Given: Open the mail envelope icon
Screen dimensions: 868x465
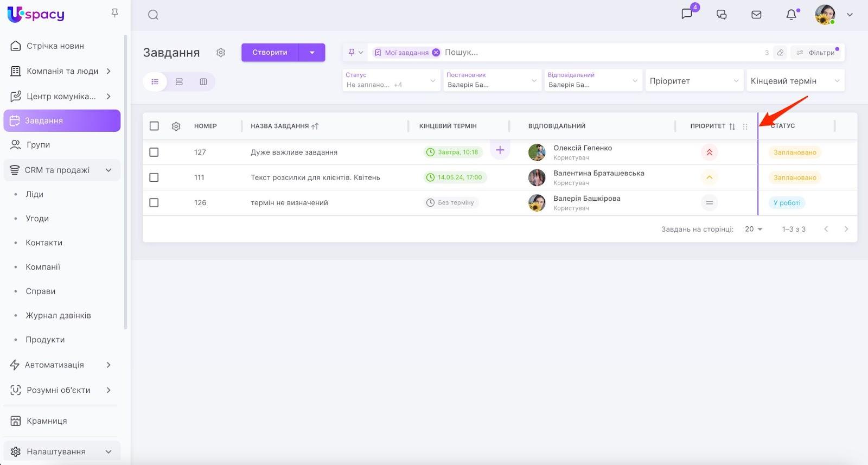Looking at the screenshot, I should (x=756, y=15).
